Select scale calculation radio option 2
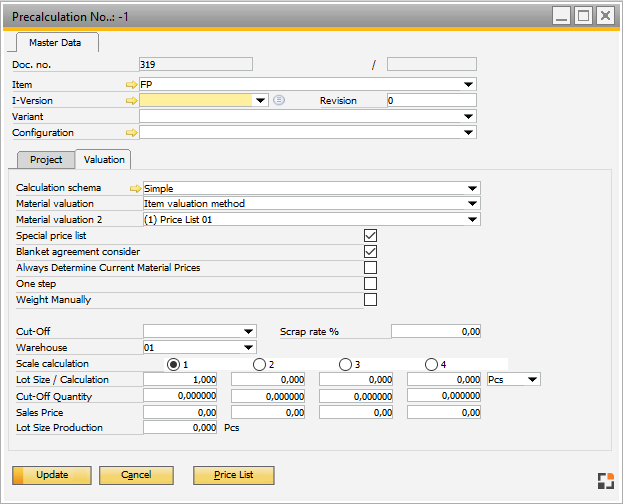Viewport: 623px width, 504px height. point(260,364)
